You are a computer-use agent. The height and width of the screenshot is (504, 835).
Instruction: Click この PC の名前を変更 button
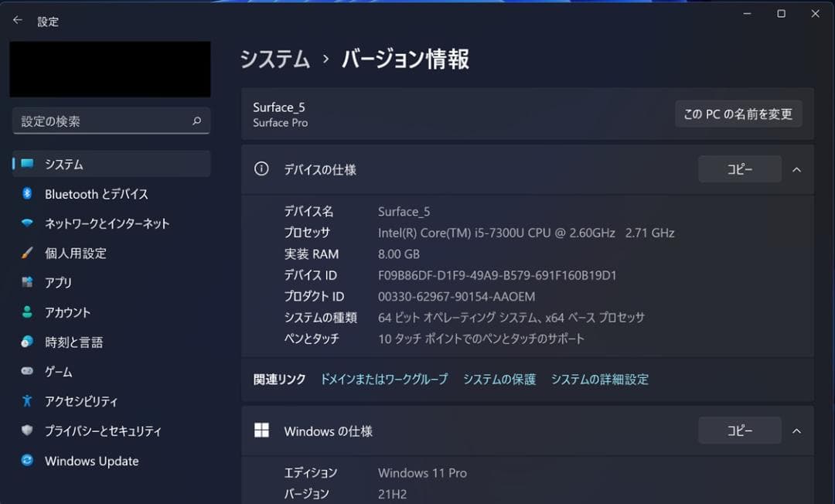coord(738,114)
